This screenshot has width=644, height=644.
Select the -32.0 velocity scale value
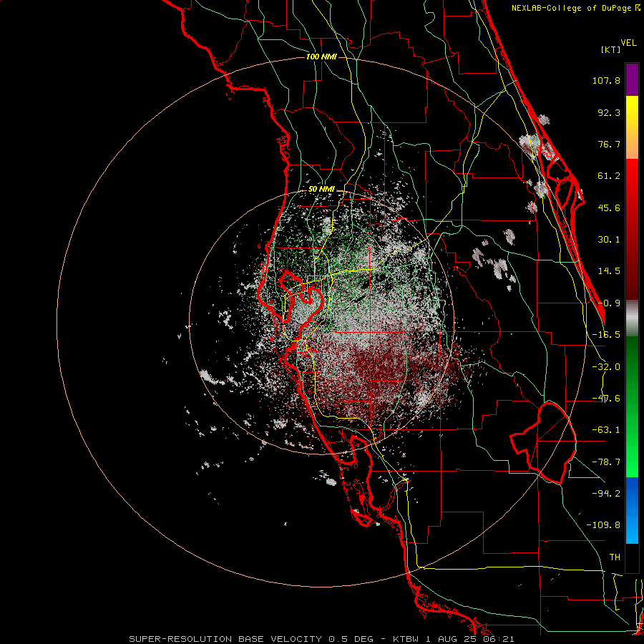[x=606, y=367]
